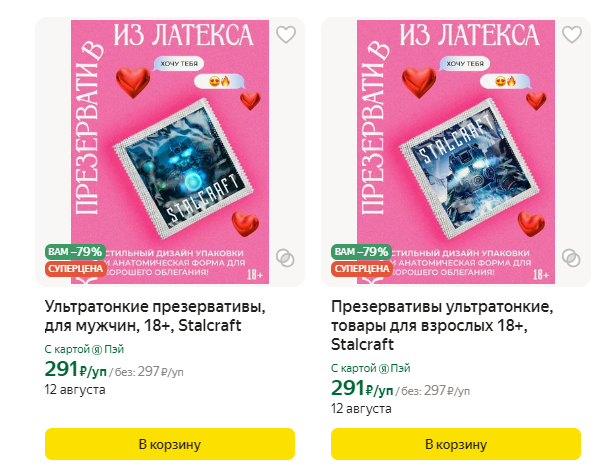Click 'С картой Пэй' label on first product
Image resolution: width=604 pixels, height=475 pixels.
coord(84,349)
